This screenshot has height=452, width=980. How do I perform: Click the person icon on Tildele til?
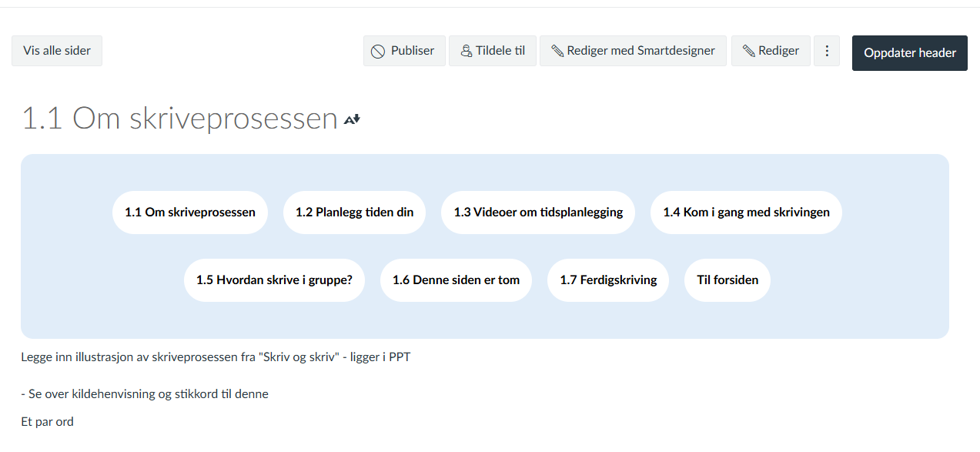coord(466,52)
